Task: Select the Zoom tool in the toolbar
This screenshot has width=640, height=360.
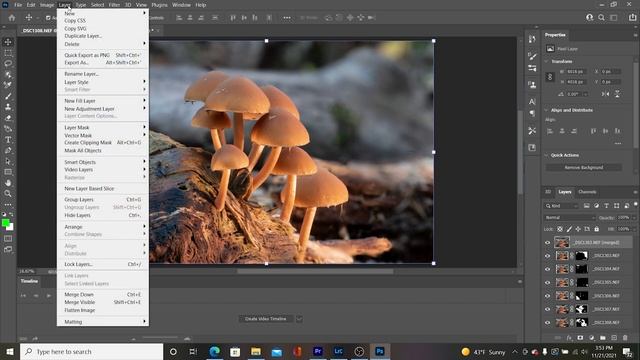Action: [x=8, y=193]
